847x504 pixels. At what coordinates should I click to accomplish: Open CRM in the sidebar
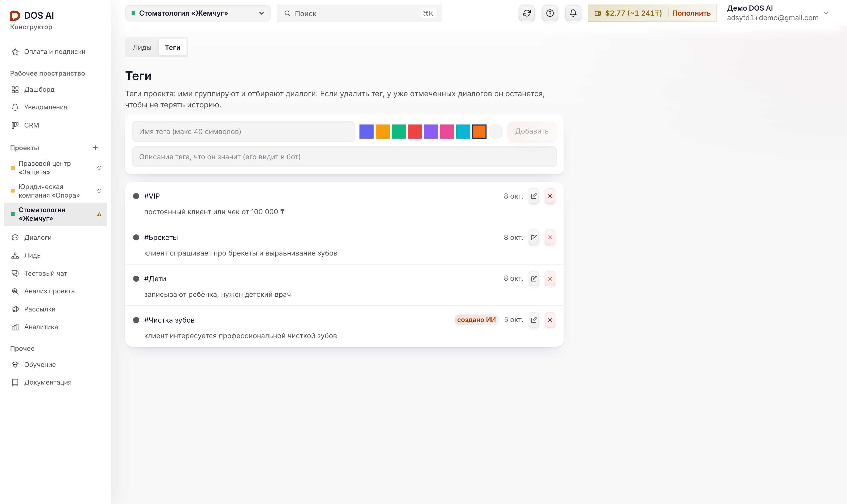55,125
